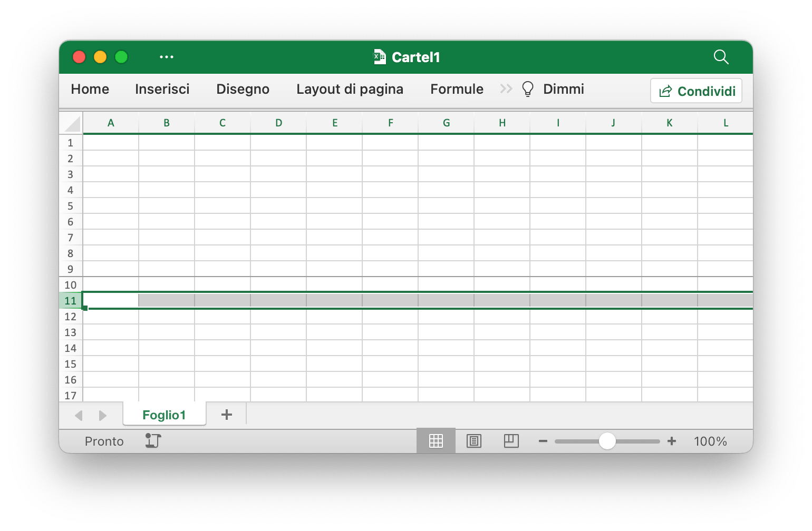Click the fill handle of cell A11
Viewport: 812px width, 531px height.
[85, 308]
